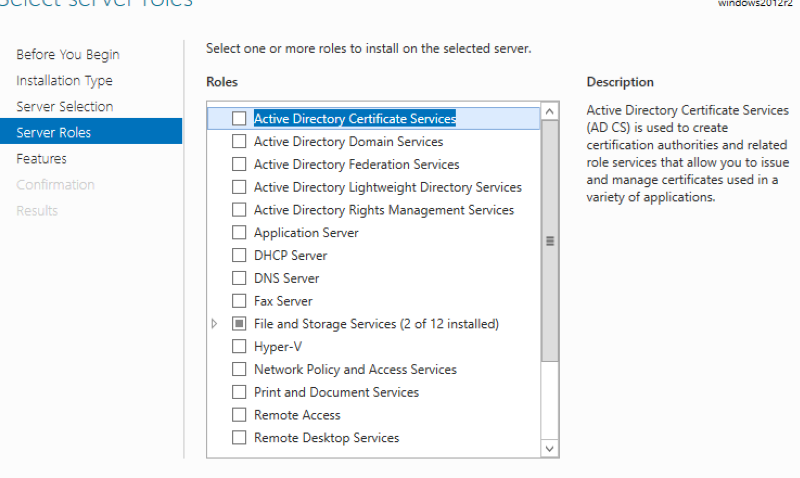Toggle File and Storage Services checkbox
This screenshot has height=478, width=800.
[x=239, y=323]
